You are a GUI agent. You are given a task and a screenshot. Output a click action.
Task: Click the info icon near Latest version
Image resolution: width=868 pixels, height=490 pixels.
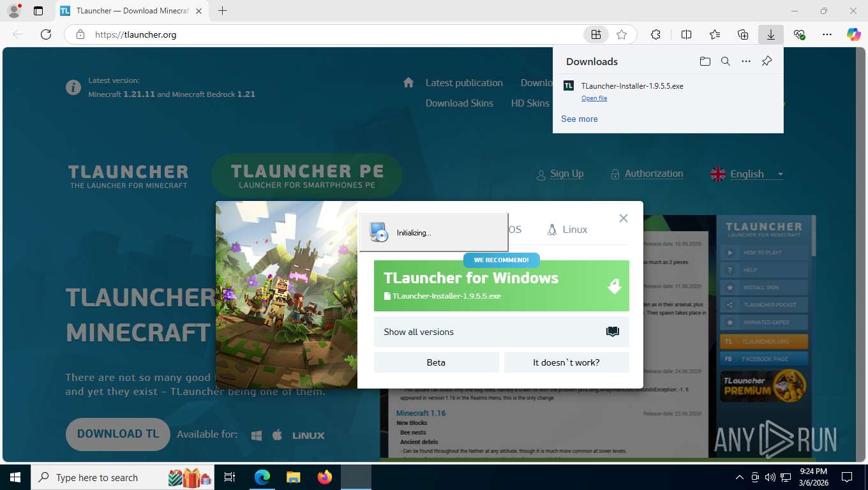(73, 87)
